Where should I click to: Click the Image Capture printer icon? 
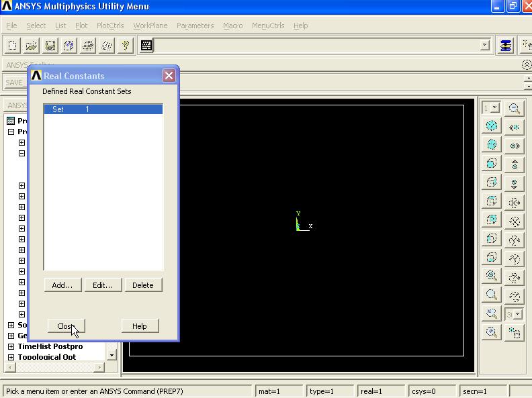[88, 46]
